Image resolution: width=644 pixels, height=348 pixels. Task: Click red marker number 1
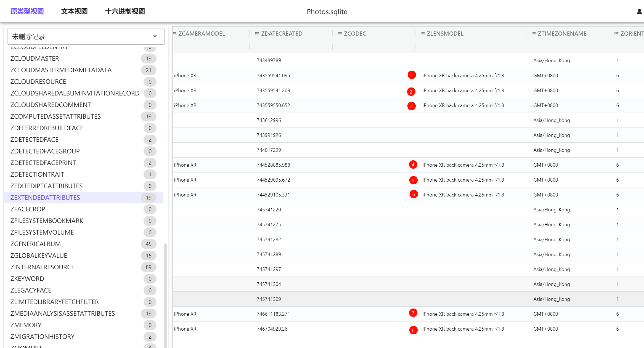click(x=412, y=75)
